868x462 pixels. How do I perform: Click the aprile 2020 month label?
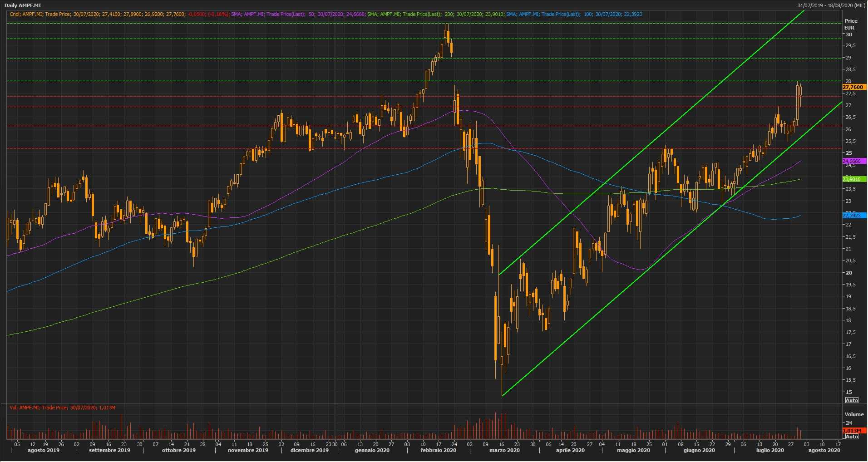point(570,451)
